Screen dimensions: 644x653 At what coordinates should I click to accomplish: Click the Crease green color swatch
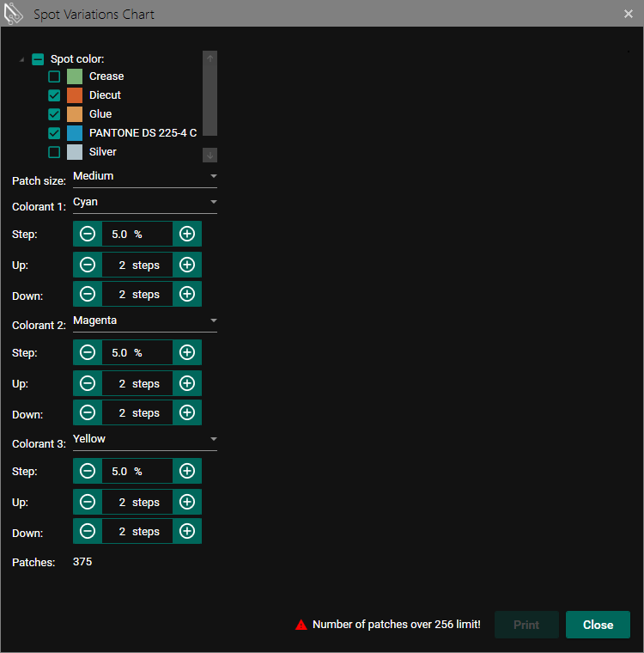(x=75, y=76)
